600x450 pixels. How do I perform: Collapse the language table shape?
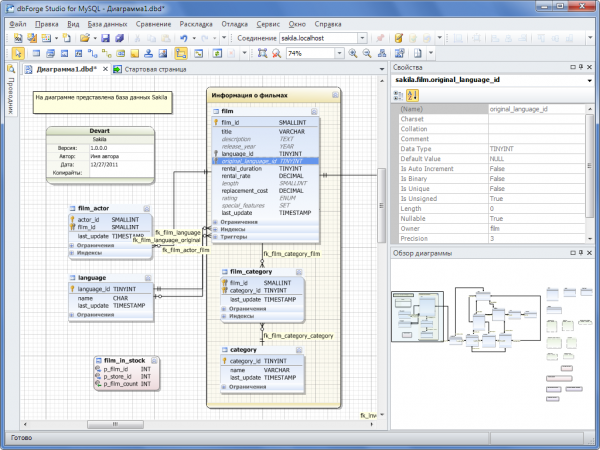click(x=148, y=278)
